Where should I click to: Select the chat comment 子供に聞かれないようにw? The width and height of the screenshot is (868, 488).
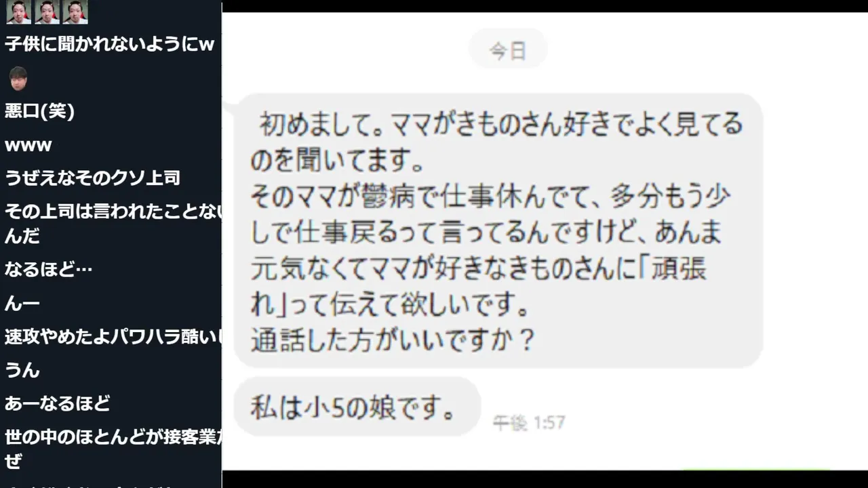pyautogui.click(x=110, y=45)
